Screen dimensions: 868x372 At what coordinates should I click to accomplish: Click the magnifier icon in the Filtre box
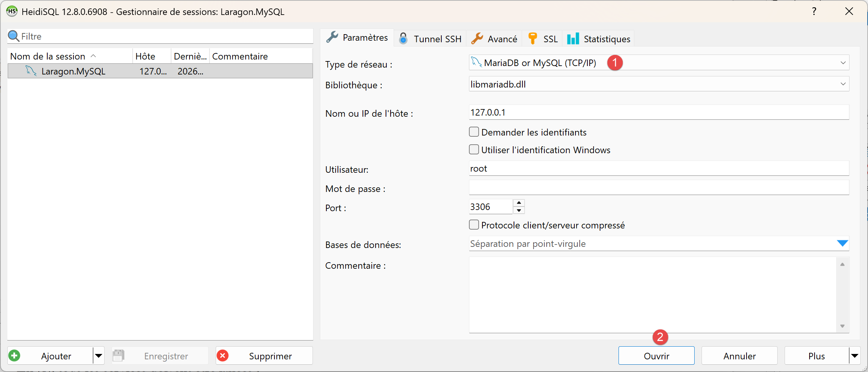pos(13,36)
